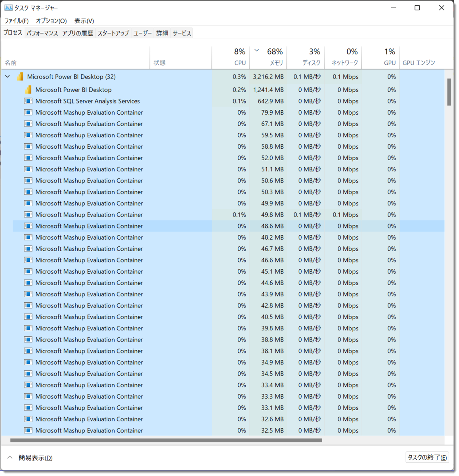Click the yellow icon of the 1,241.4 MB Power BI Desktop process
This screenshot has width=459, height=476.
pos(28,90)
